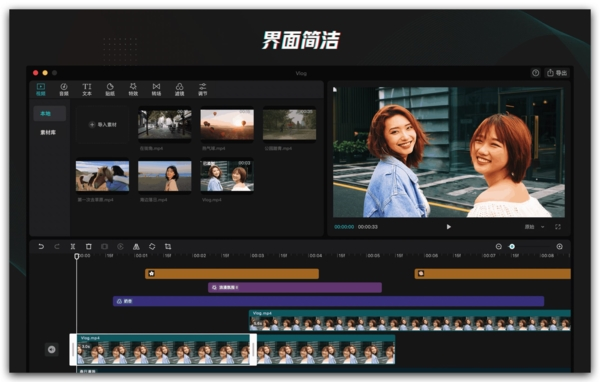Screen dimensions: 600x382
Task: Click the timeline zoom slider handle
Action: coord(512,247)
